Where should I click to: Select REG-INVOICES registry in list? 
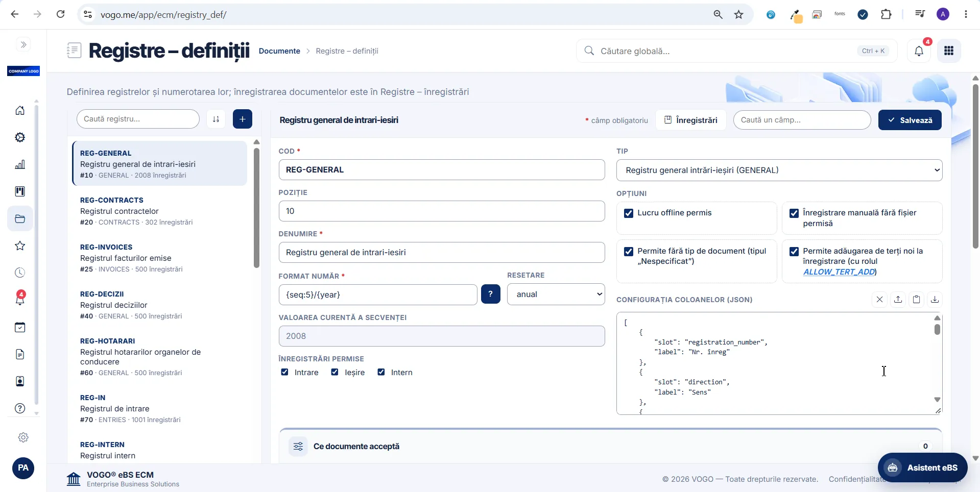(160, 258)
